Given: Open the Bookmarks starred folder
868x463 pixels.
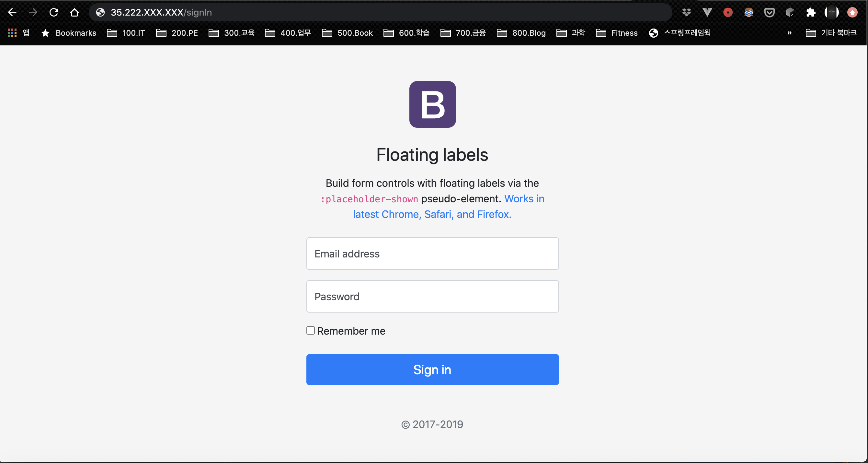Looking at the screenshot, I should (x=68, y=33).
